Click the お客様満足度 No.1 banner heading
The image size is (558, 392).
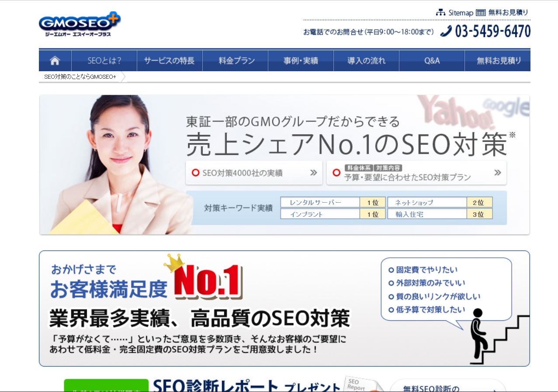click(146, 282)
